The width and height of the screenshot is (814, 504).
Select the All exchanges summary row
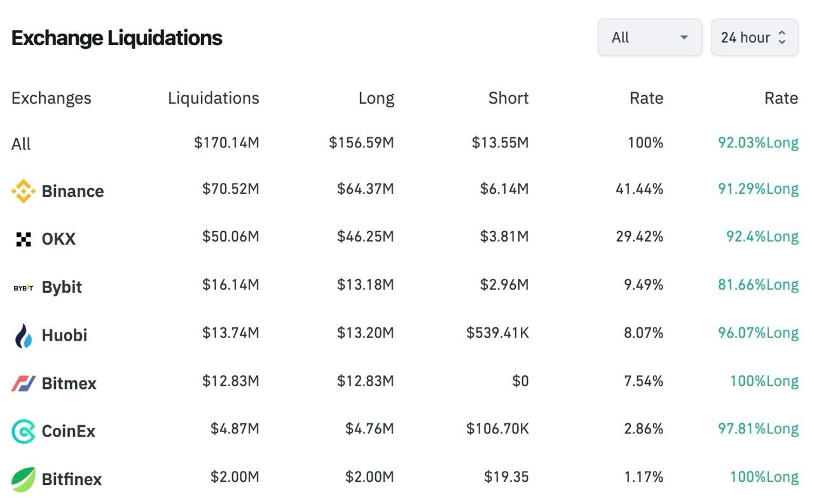coord(21,144)
